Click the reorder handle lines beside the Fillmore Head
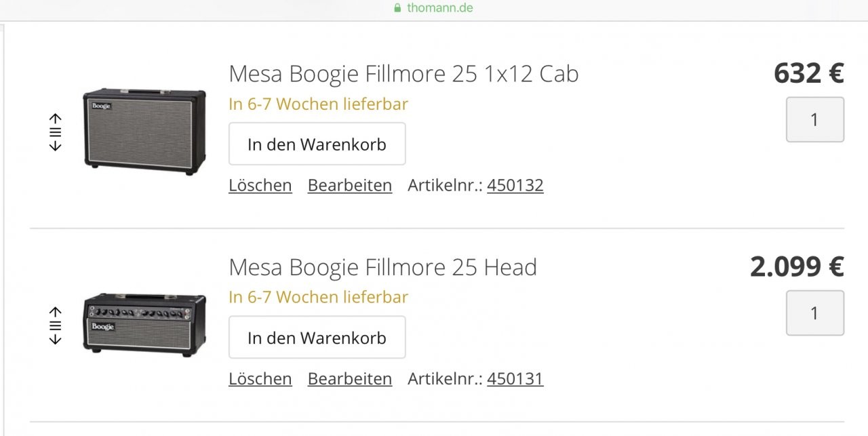This screenshot has width=868, height=436. 56,325
